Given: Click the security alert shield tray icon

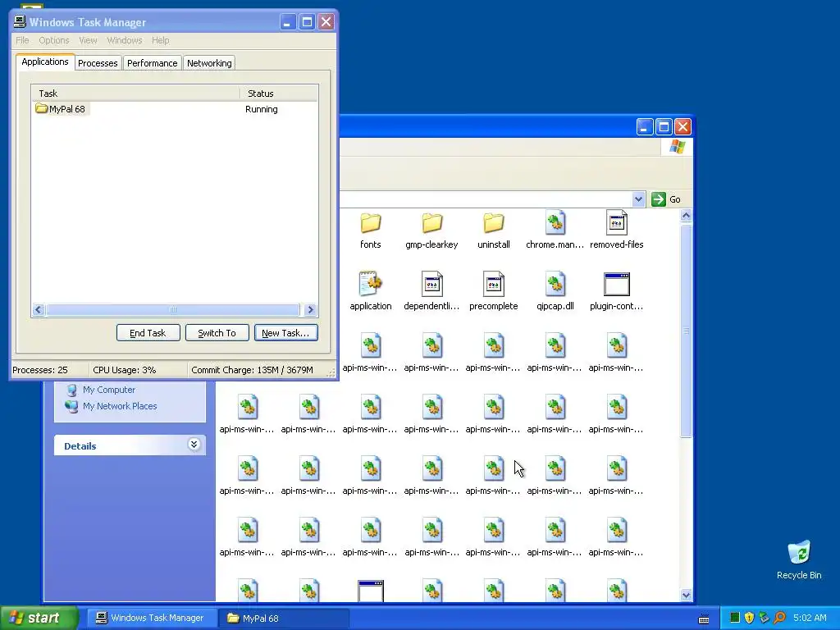Looking at the screenshot, I should tap(750, 618).
